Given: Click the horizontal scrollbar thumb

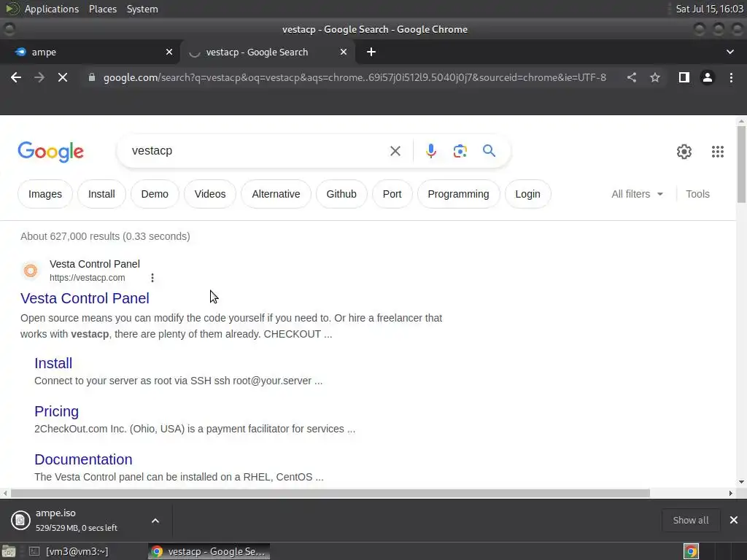Looking at the screenshot, I should 330,494.
